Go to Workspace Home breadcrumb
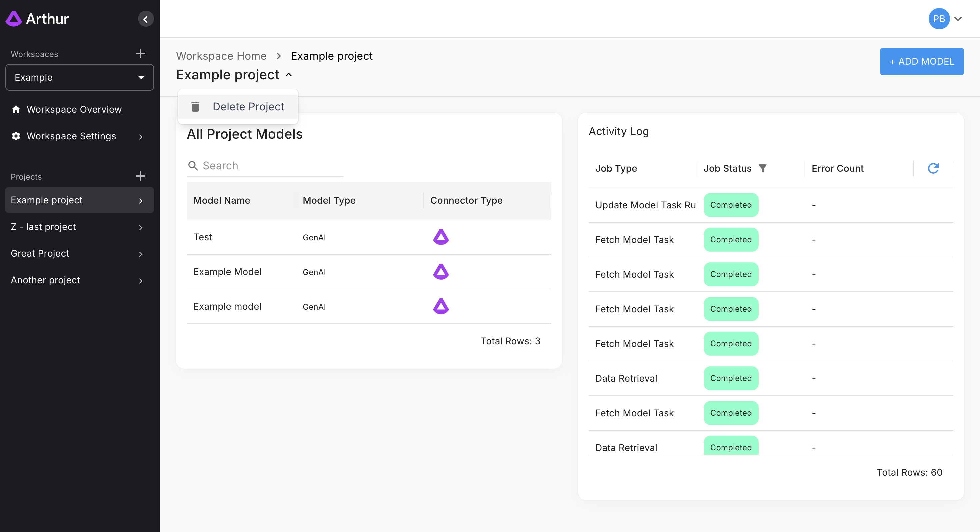This screenshot has width=980, height=532. pyautogui.click(x=221, y=56)
